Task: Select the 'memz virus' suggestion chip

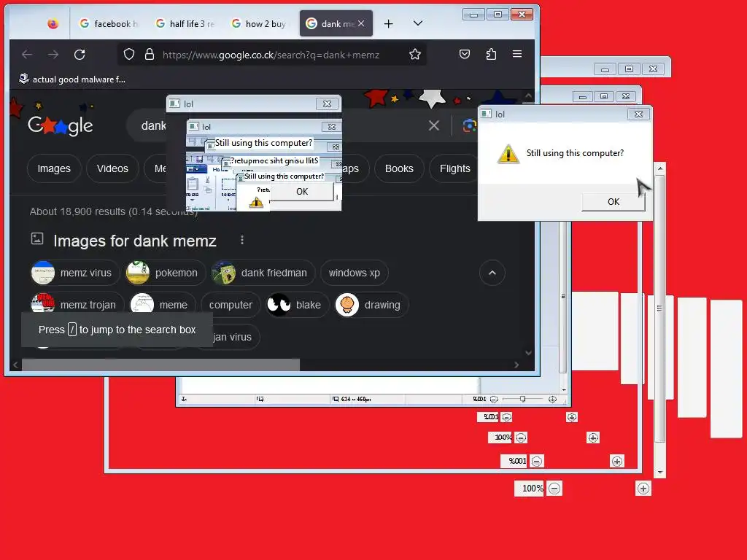Action: pos(74,273)
